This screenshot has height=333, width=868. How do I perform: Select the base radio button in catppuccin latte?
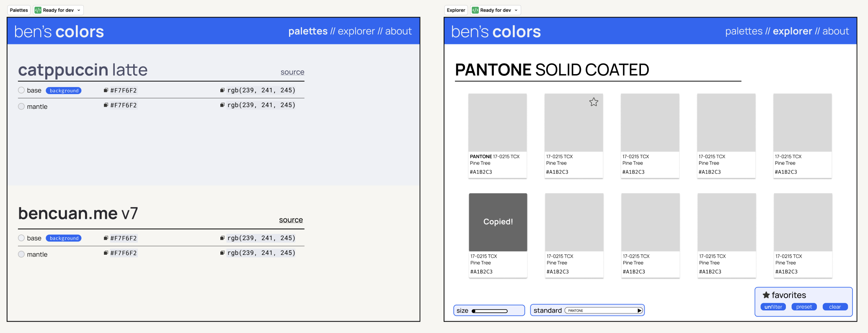pos(21,90)
